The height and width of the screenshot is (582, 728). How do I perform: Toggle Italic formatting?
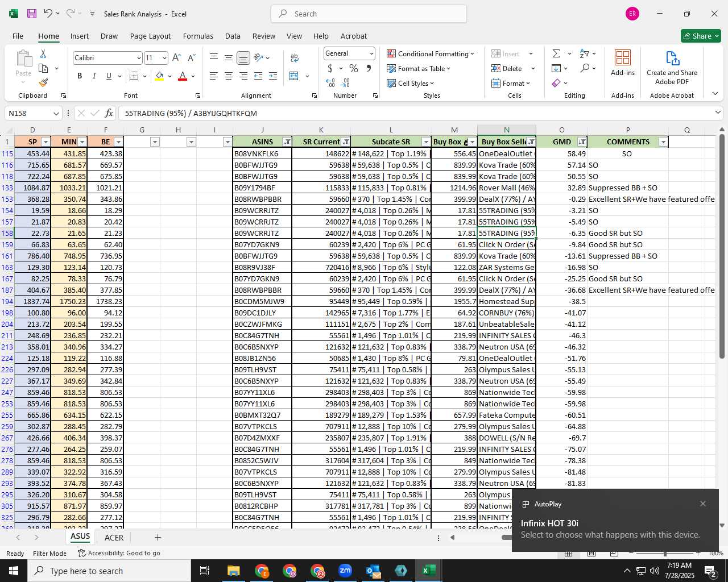[x=94, y=76]
